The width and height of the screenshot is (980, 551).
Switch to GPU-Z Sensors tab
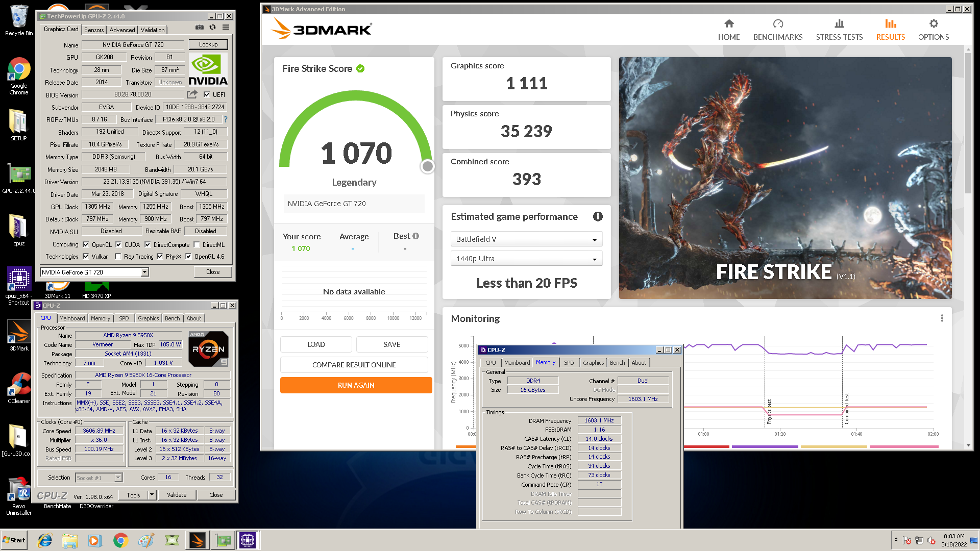[x=94, y=30]
